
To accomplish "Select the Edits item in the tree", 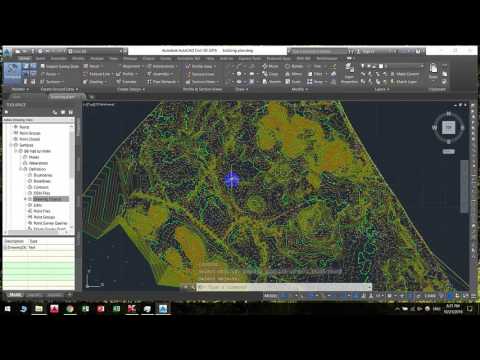I will coord(38,205).
